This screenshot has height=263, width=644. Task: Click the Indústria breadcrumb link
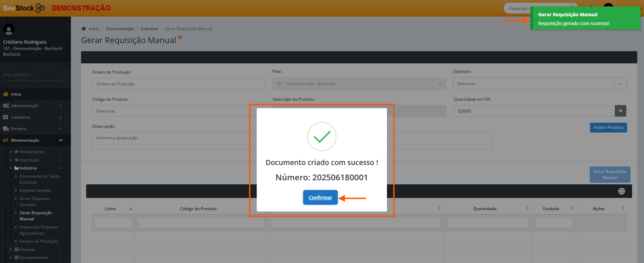click(x=149, y=29)
